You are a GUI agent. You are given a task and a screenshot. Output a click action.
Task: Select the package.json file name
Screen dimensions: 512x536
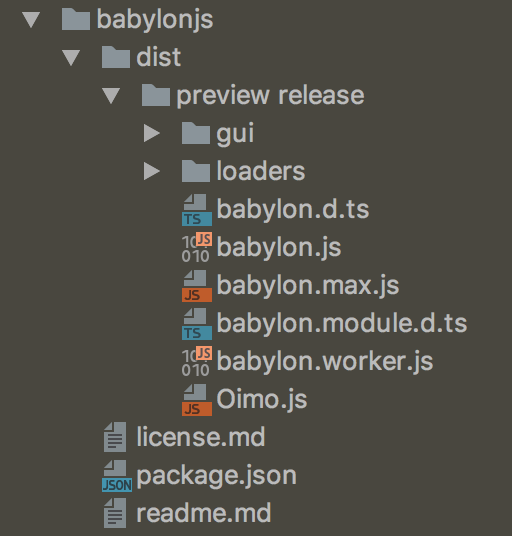(x=216, y=476)
